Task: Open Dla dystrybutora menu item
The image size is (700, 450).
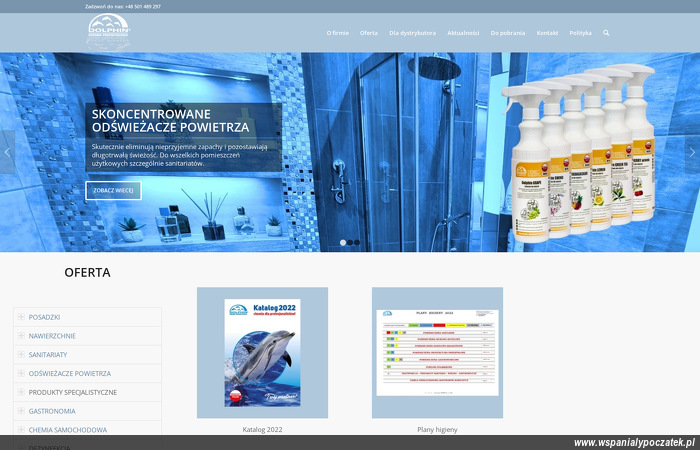Action: pos(412,33)
